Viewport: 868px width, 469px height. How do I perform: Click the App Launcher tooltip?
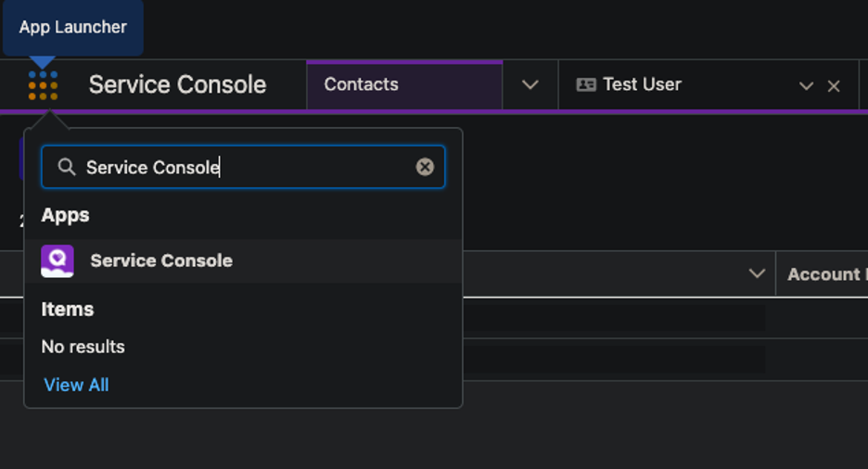[x=72, y=27]
